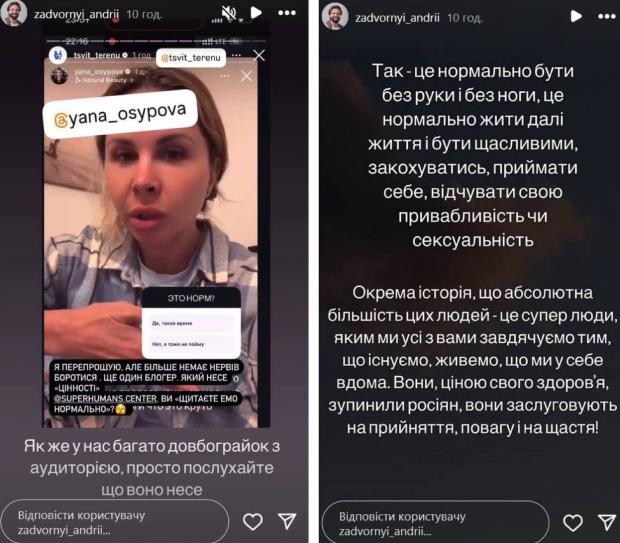Share left story via paper plane
Image resolution: width=620 pixels, height=543 pixels.
(287, 521)
